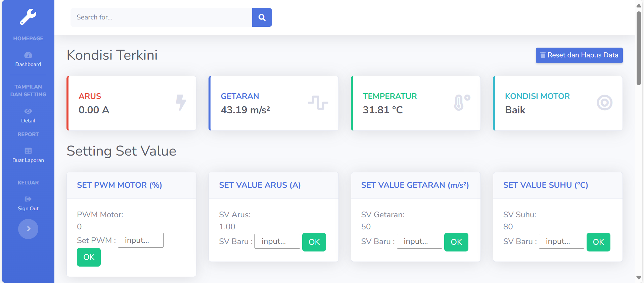This screenshot has height=283, width=644.
Task: Click the target icon in Kondisi Motor card
Action: tap(604, 103)
